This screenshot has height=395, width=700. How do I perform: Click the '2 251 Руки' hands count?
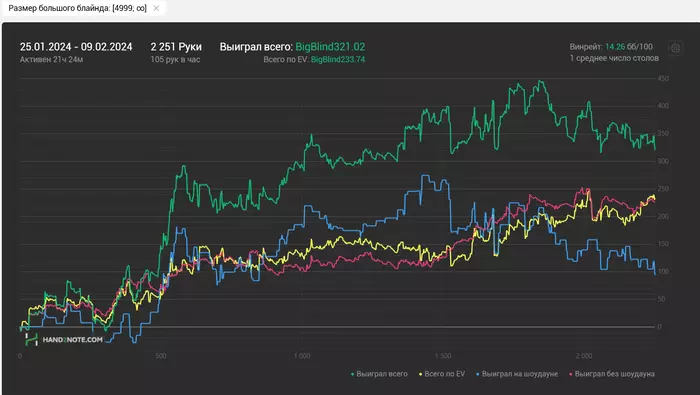[176, 47]
